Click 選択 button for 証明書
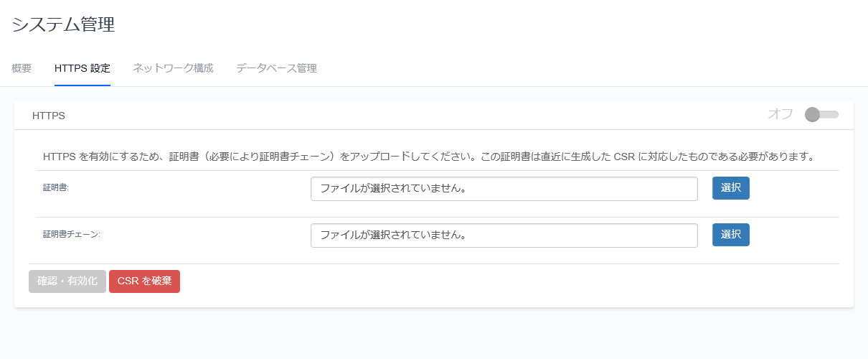This screenshot has height=359, width=868. tap(731, 188)
